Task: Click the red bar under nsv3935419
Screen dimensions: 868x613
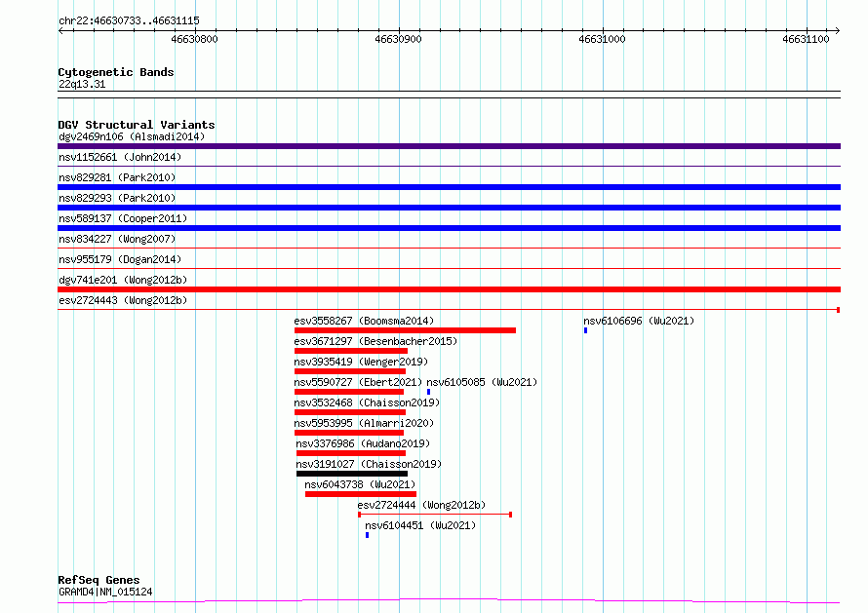Action: tap(350, 371)
